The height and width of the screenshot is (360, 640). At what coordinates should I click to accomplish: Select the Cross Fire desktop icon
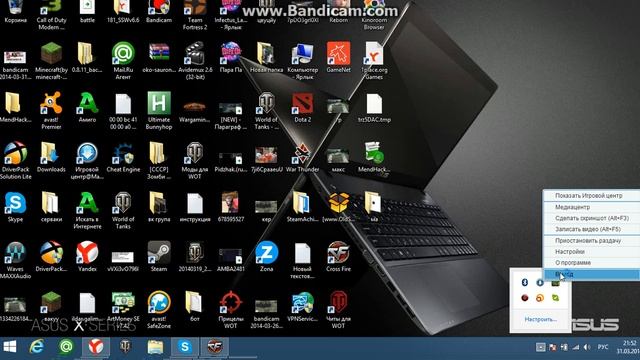click(x=338, y=257)
